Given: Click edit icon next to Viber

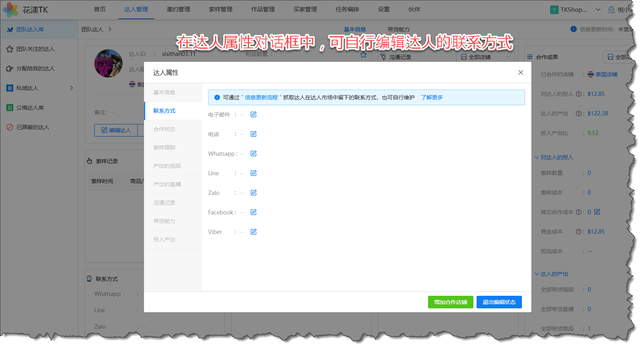Looking at the screenshot, I should [x=254, y=232].
